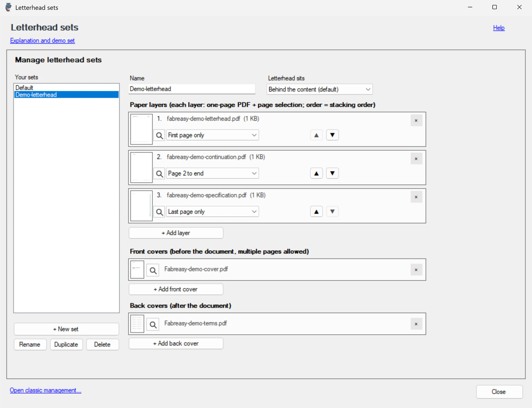Image resolution: width=532 pixels, height=408 pixels.
Task: Click the + Add layer button
Action: [176, 233]
